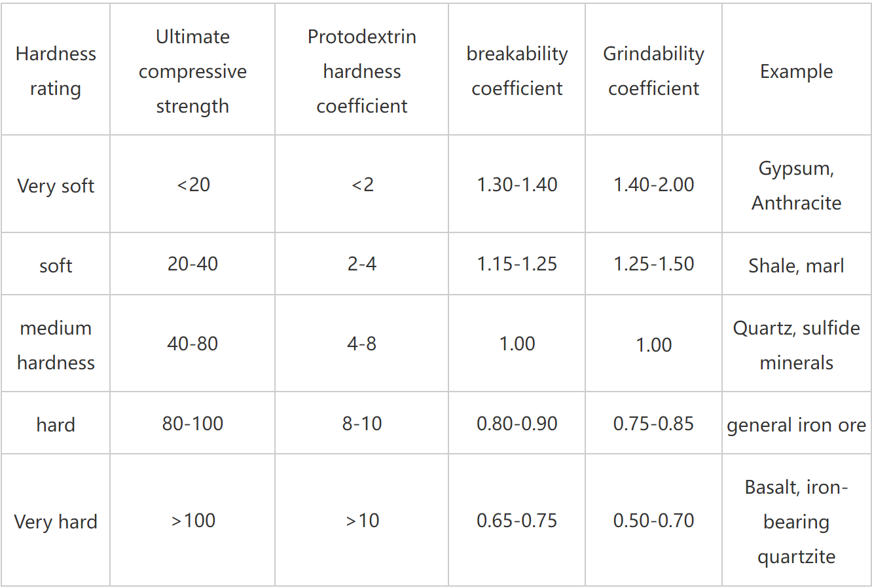Select the "Shale, marl" cell
Screen dimensions: 872x588
coord(796,265)
